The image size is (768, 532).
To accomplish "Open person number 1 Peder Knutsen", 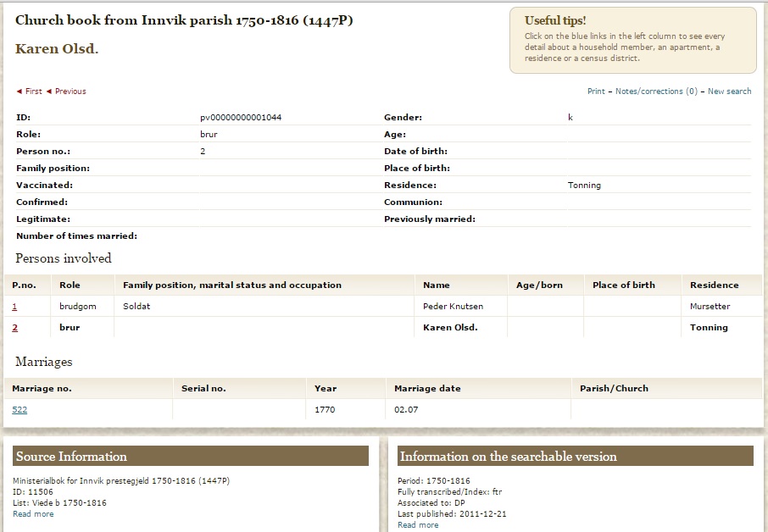I will [x=14, y=307].
